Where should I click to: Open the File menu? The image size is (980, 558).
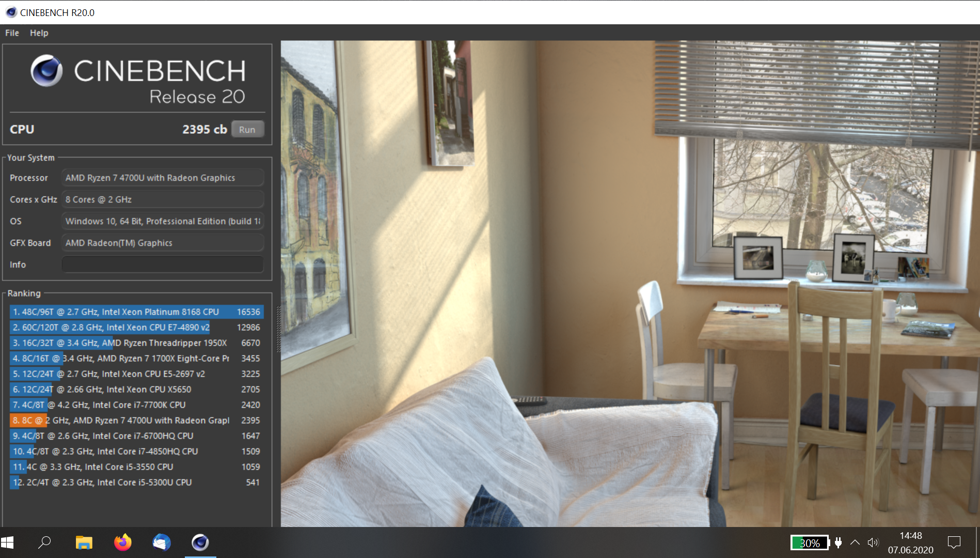point(12,33)
